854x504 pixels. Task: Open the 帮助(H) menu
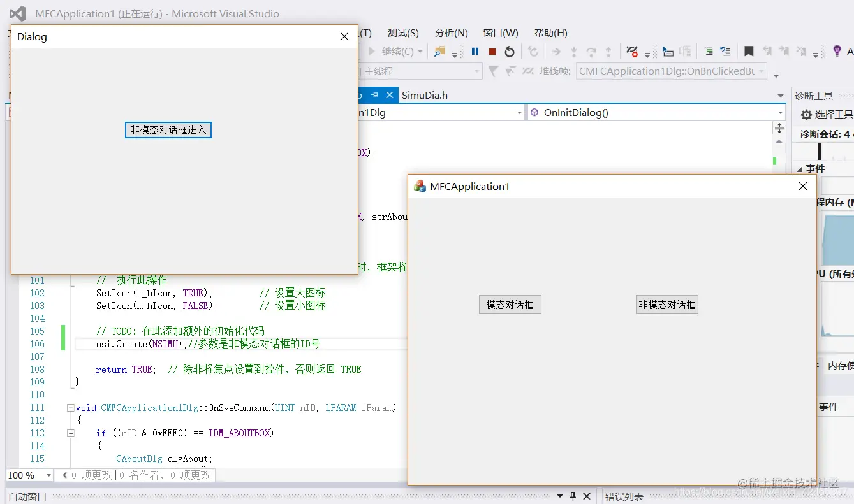(x=551, y=33)
